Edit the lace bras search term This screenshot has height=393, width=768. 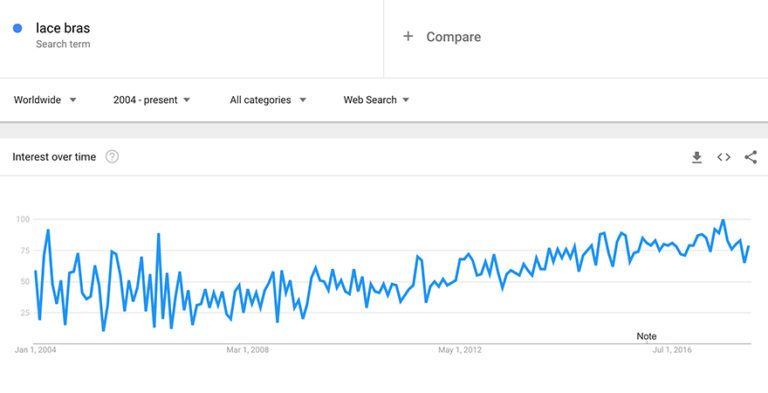tap(63, 28)
